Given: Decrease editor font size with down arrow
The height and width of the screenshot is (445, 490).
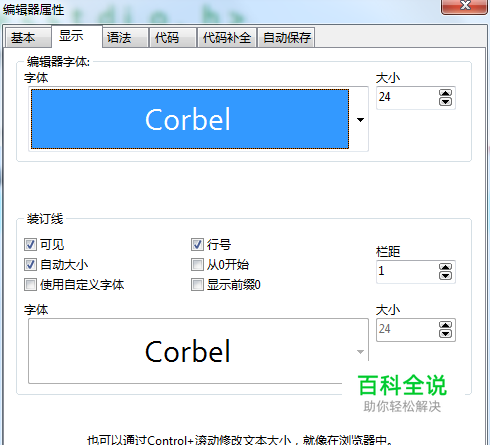Looking at the screenshot, I should coord(446,102).
